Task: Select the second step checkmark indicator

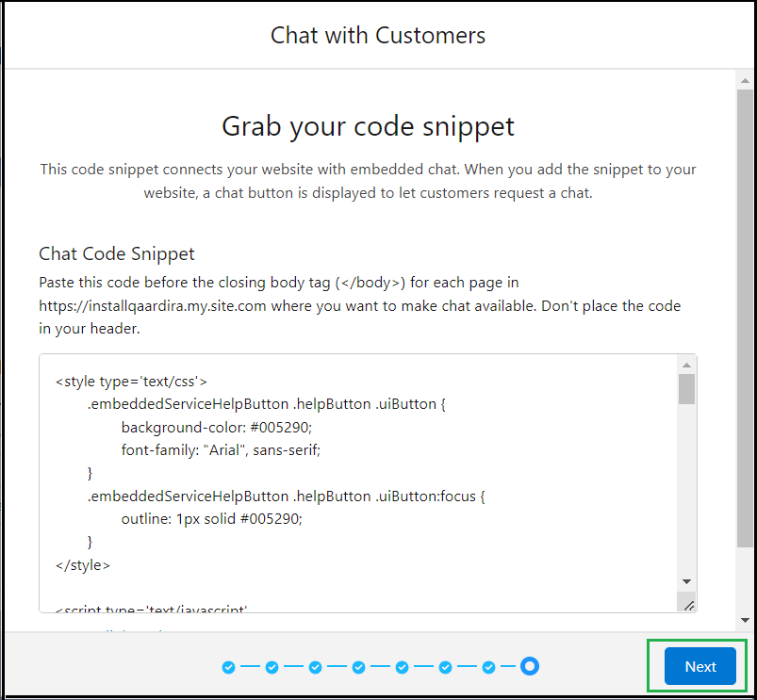Action: (x=272, y=666)
